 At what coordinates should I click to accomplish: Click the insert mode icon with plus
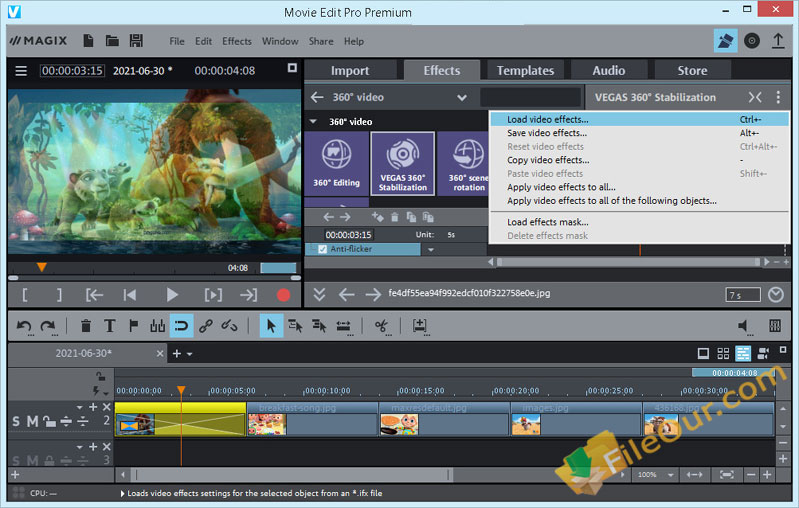pyautogui.click(x=419, y=326)
